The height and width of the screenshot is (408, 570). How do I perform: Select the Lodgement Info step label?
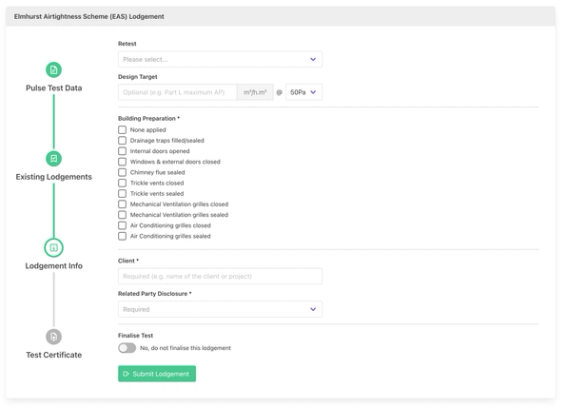(x=54, y=266)
